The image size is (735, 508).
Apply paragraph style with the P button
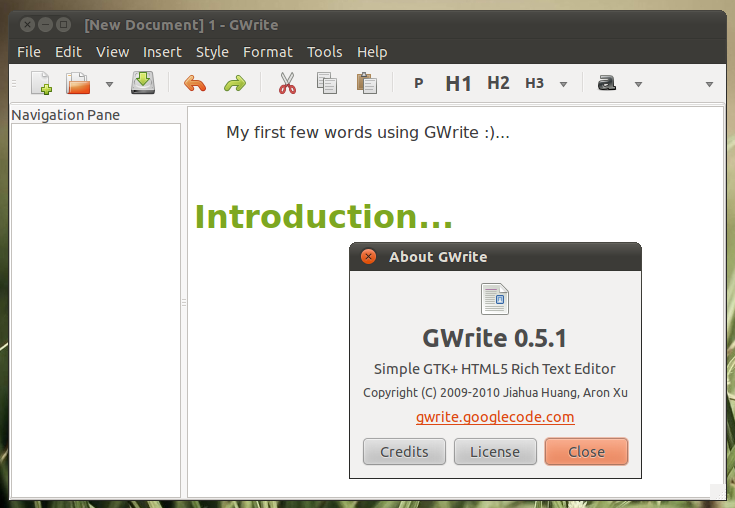click(419, 83)
